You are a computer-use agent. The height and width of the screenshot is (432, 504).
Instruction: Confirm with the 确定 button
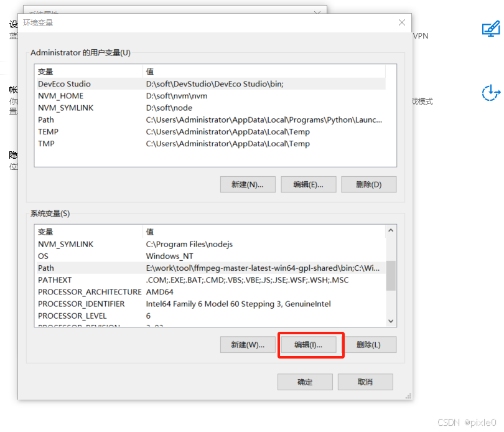pos(305,382)
